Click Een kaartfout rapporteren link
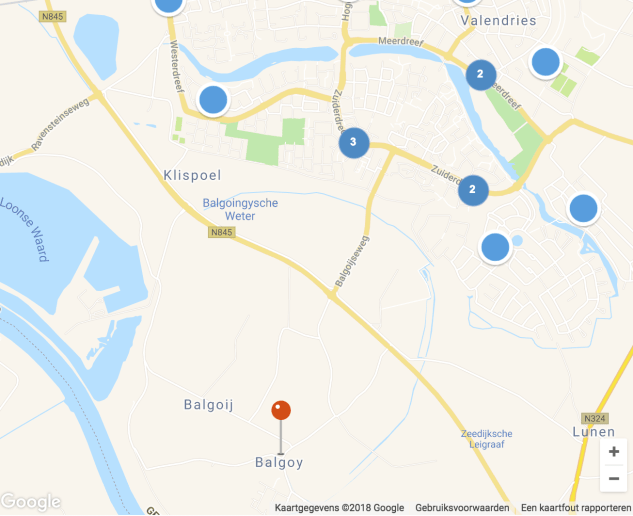Screen dimensions: 633x516 click(576, 508)
